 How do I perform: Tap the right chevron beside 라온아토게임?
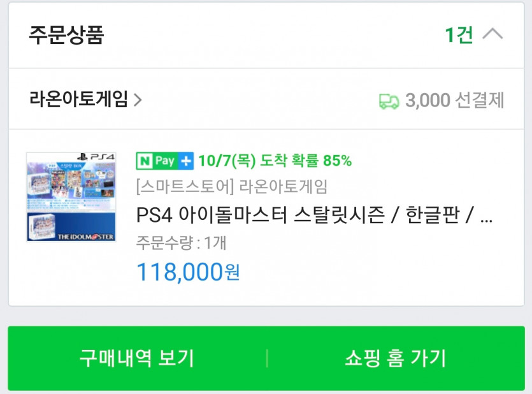[138, 99]
